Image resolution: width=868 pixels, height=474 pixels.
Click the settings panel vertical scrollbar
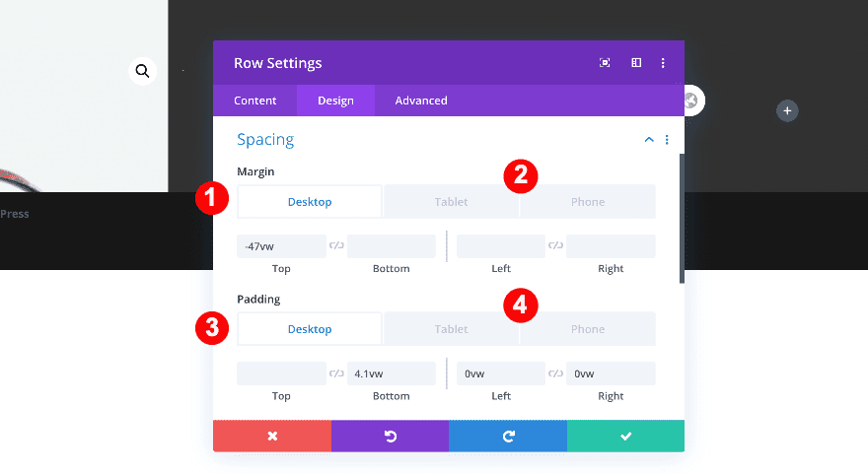click(680, 217)
